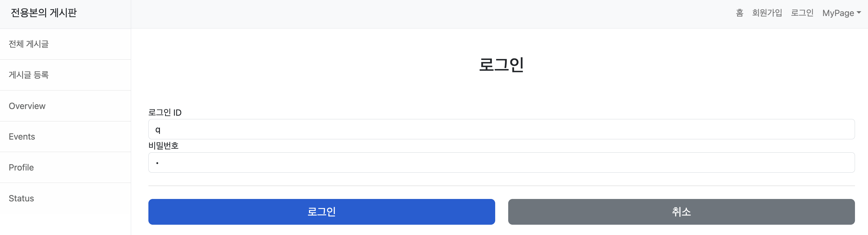
Task: Focus the 비밀번호 password field
Action: tap(502, 163)
